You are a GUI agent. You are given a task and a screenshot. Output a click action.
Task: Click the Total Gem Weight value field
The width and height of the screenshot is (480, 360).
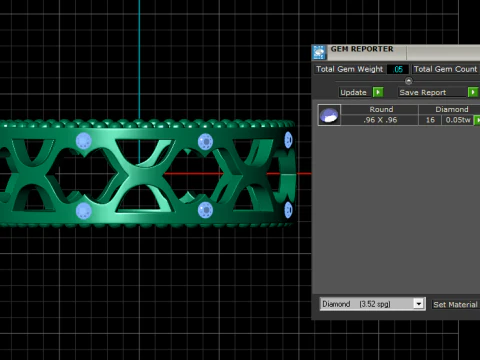point(398,69)
